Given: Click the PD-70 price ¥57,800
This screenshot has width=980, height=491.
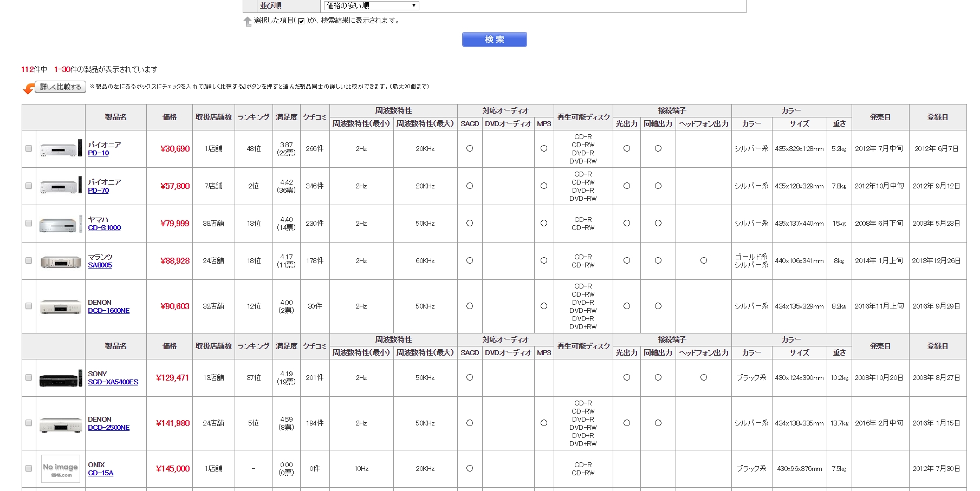Looking at the screenshot, I should click(175, 186).
